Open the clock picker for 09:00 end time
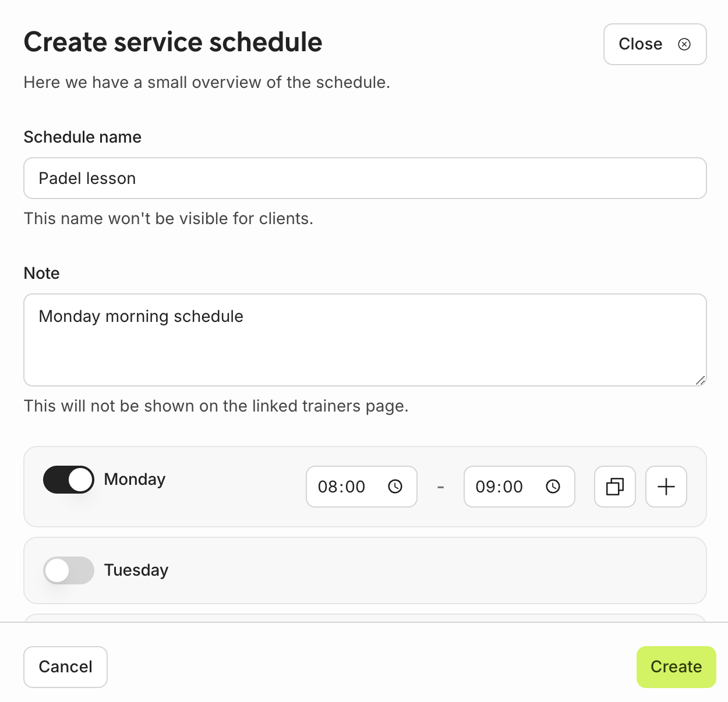Viewport: 728px width, 702px height. tap(553, 487)
